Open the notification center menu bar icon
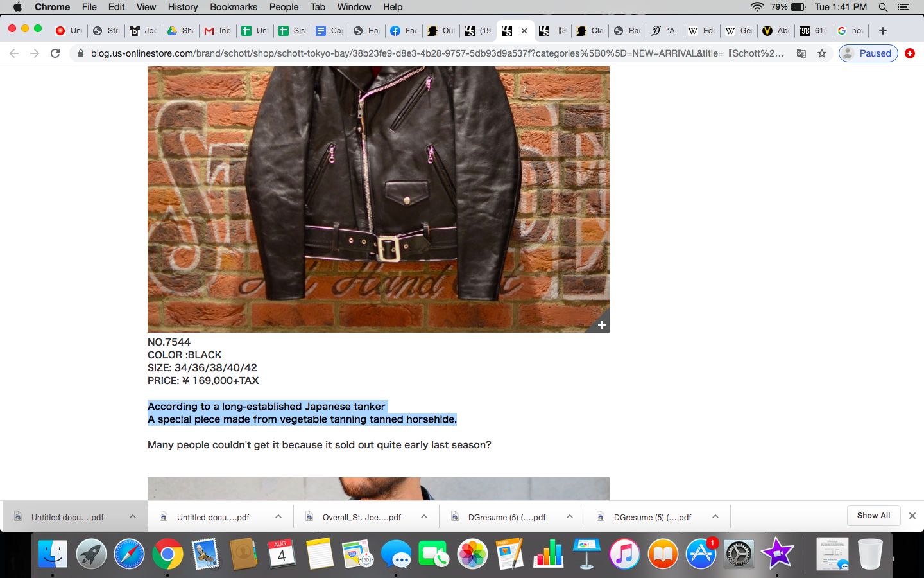Image resolution: width=924 pixels, height=578 pixels. [x=903, y=7]
